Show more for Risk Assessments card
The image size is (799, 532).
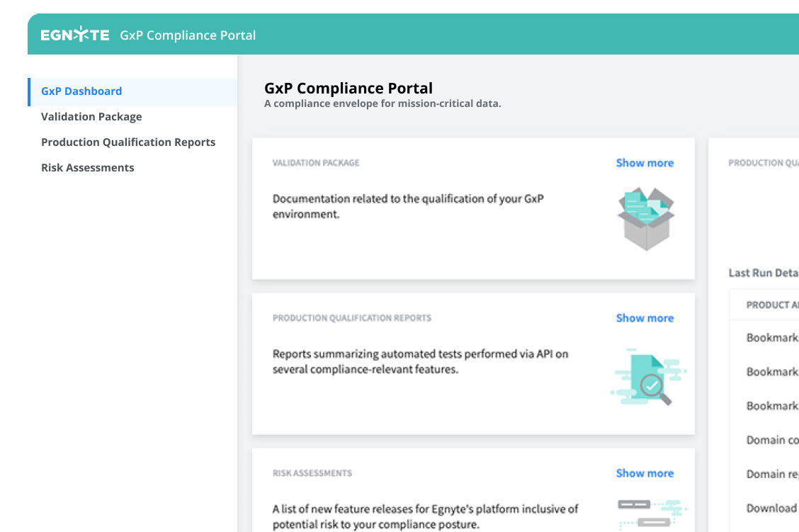point(645,473)
